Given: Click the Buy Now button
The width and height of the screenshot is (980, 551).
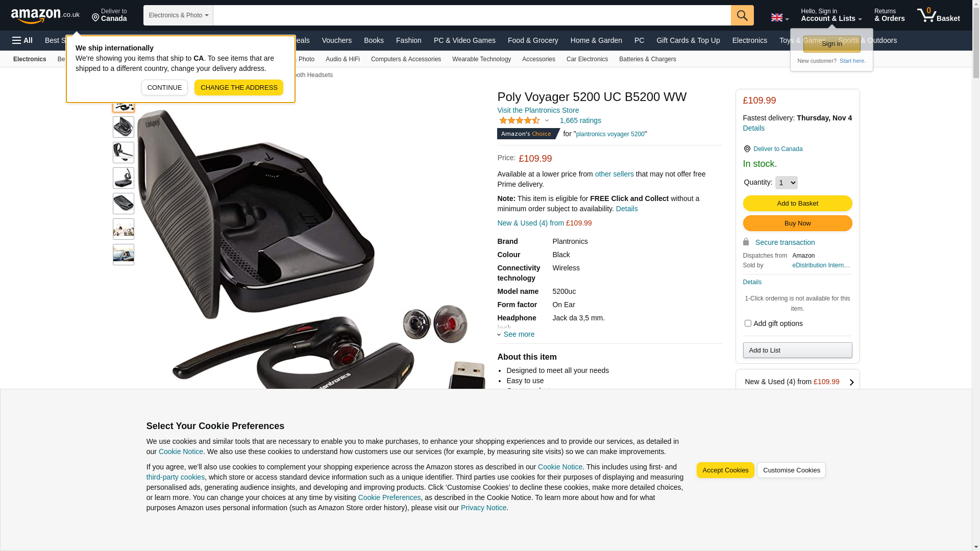Looking at the screenshot, I should (x=797, y=223).
